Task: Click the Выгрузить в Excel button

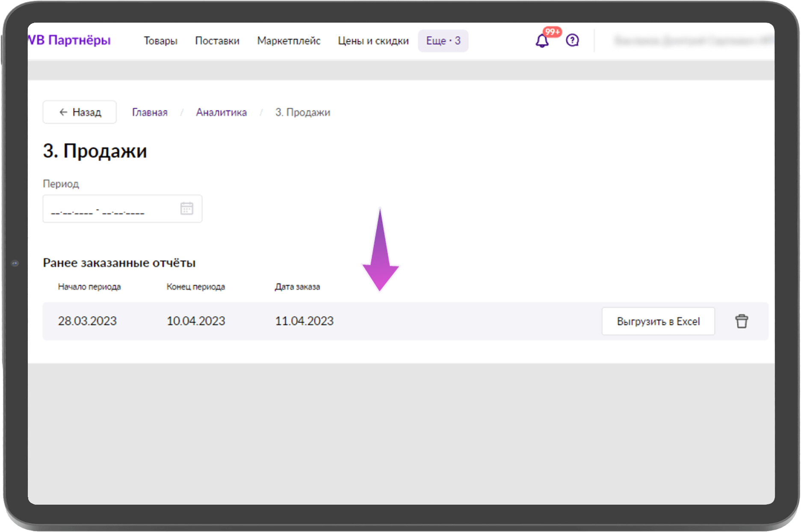Action: coord(658,321)
